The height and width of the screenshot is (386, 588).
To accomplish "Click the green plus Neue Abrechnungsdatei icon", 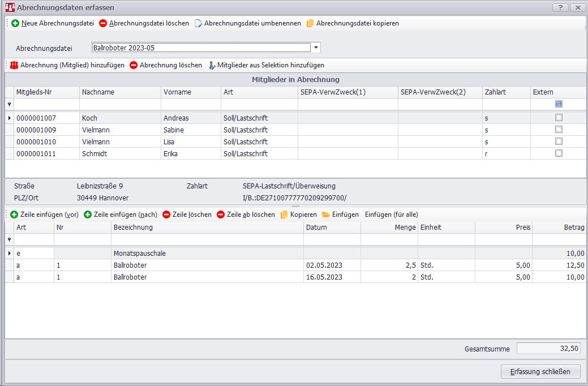I will coord(15,23).
